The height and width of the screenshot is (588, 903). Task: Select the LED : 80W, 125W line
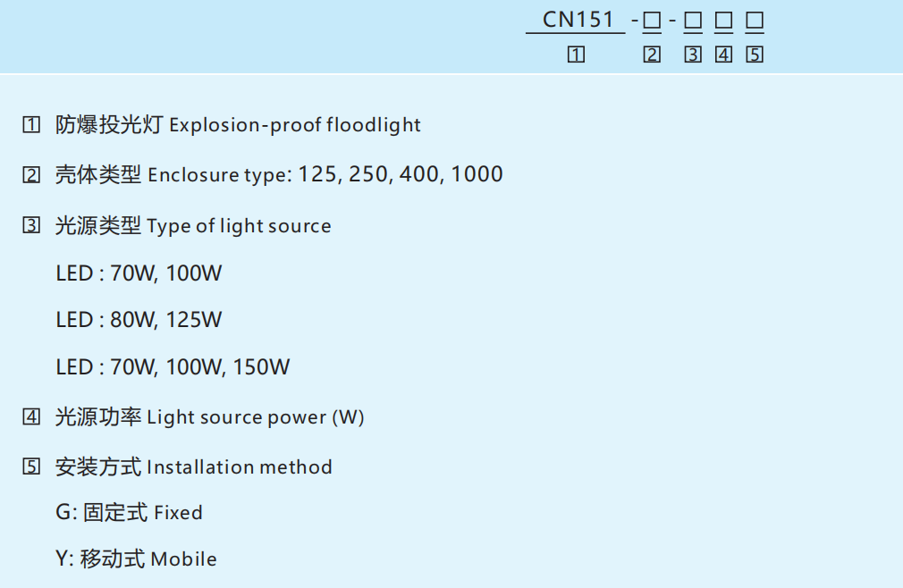139,320
